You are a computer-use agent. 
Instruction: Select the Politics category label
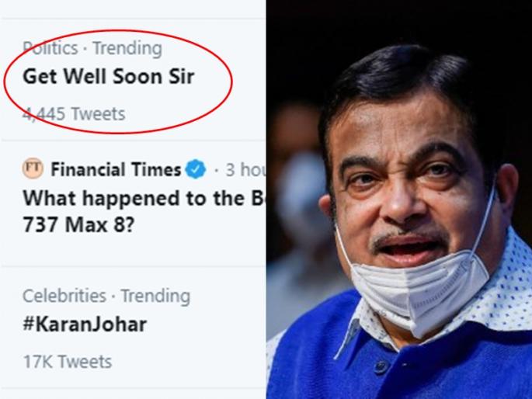[50, 47]
